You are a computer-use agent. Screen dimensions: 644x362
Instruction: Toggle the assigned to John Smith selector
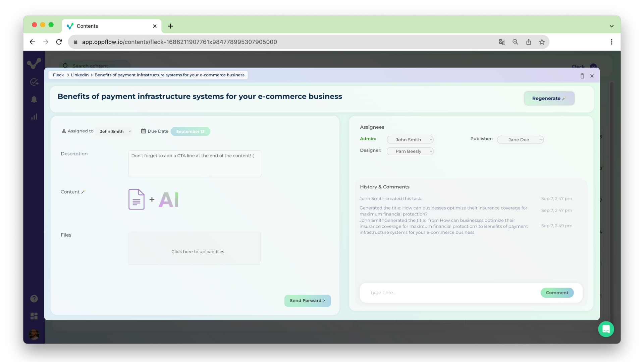click(x=114, y=131)
